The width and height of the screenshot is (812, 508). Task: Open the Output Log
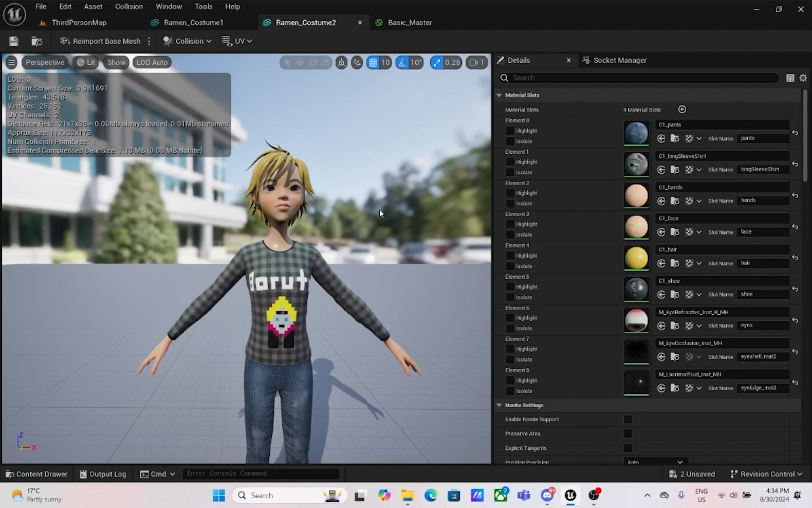tap(103, 474)
